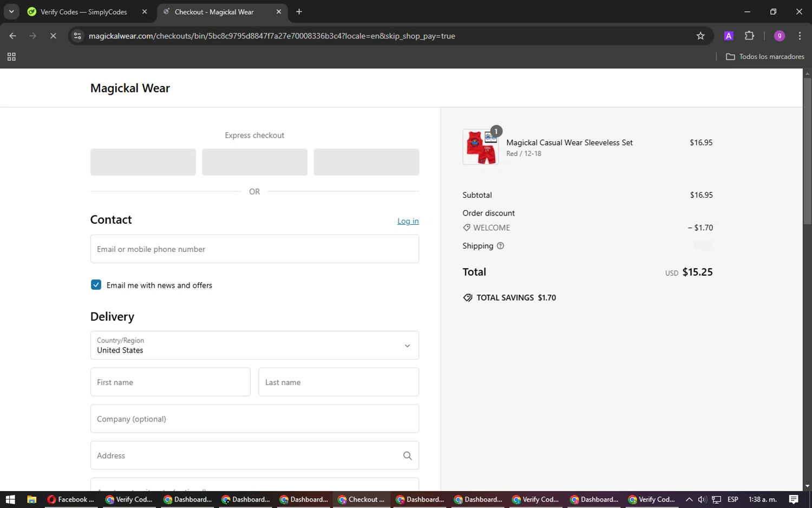Click the page vertical scrollbar

point(807,151)
